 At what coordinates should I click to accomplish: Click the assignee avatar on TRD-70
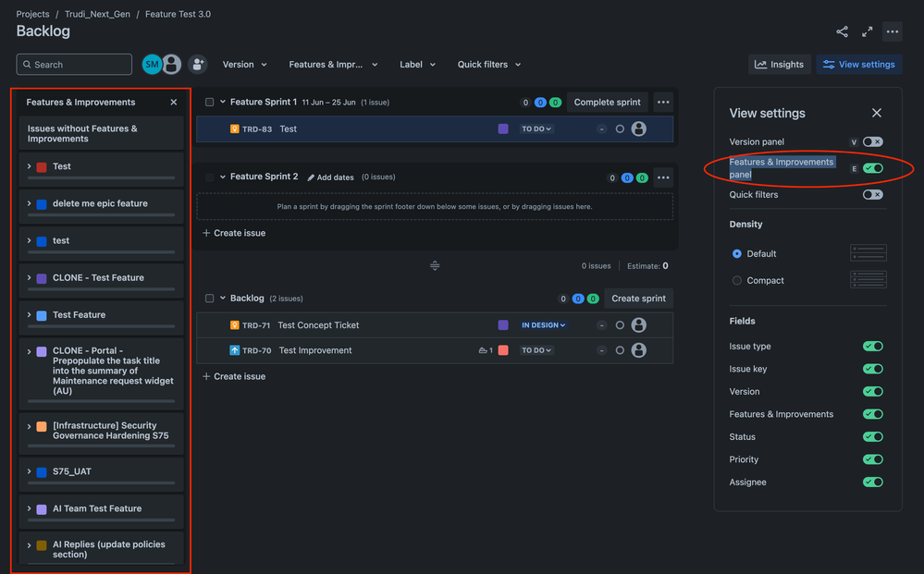click(639, 349)
